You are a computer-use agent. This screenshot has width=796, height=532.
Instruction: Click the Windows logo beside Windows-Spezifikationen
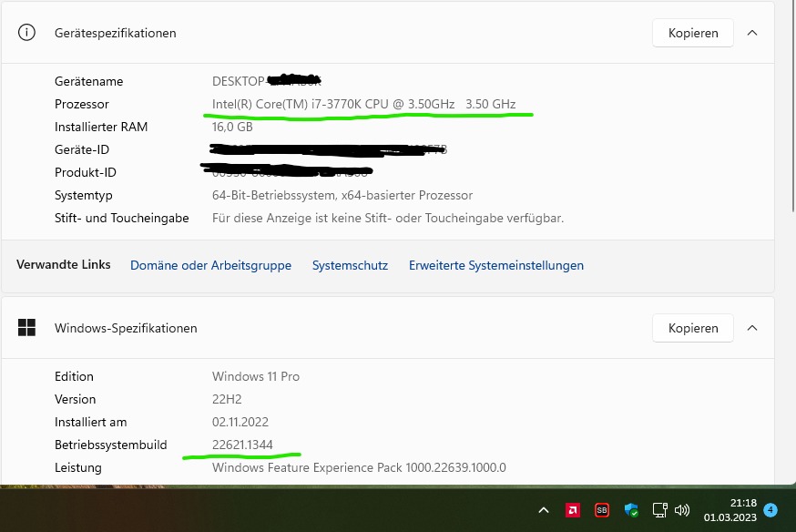click(26, 327)
